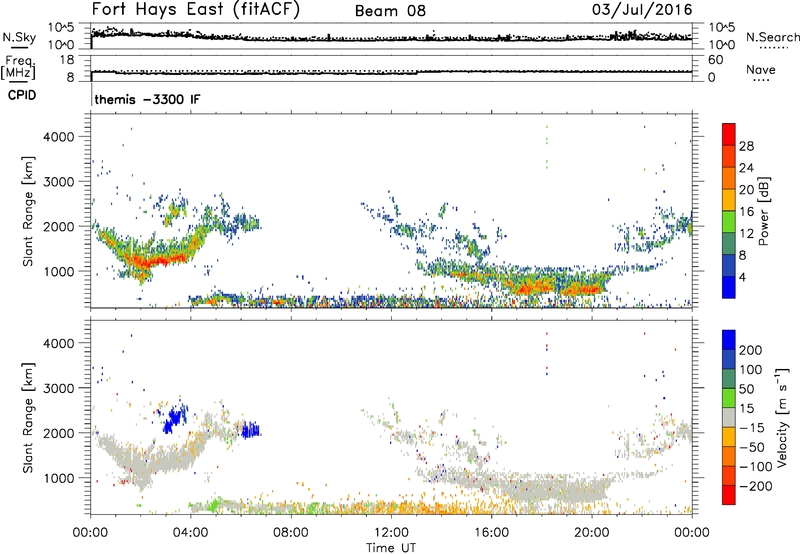
Task: Click the '12:00' time tick label
Action: (391, 533)
